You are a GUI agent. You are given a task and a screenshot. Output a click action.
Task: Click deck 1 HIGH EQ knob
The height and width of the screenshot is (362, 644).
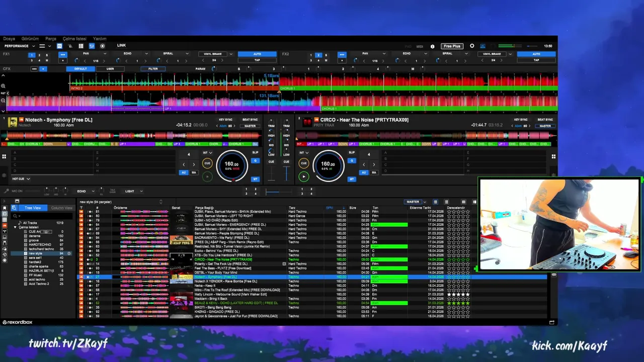click(x=271, y=131)
